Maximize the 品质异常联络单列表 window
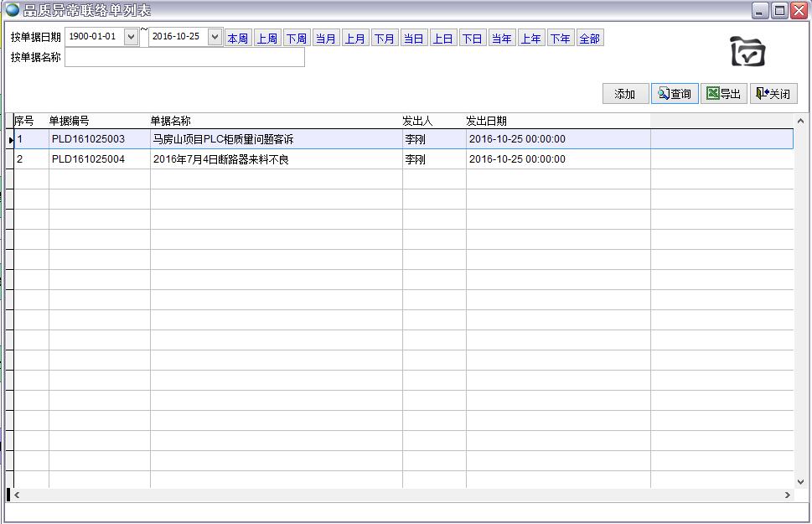The image size is (812, 524). click(779, 10)
